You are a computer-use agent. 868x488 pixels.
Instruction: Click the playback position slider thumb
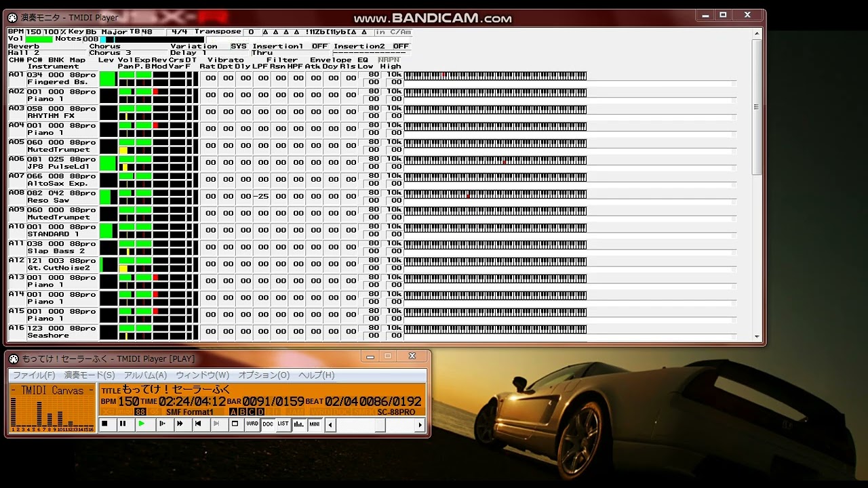[x=380, y=425]
